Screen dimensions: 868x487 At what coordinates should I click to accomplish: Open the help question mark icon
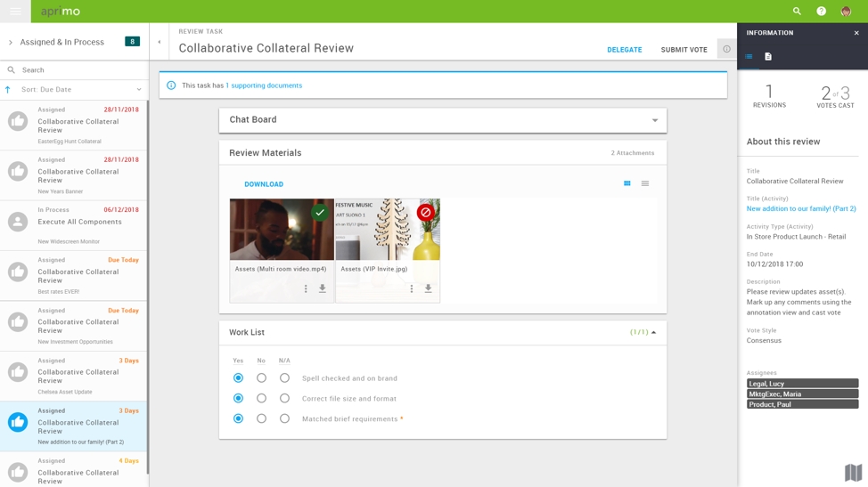821,12
